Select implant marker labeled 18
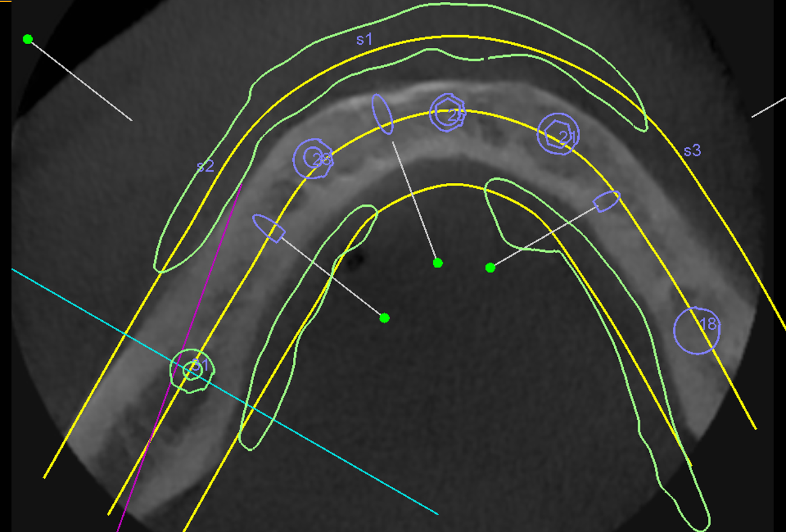Screen dimensions: 786x532 [697, 330]
